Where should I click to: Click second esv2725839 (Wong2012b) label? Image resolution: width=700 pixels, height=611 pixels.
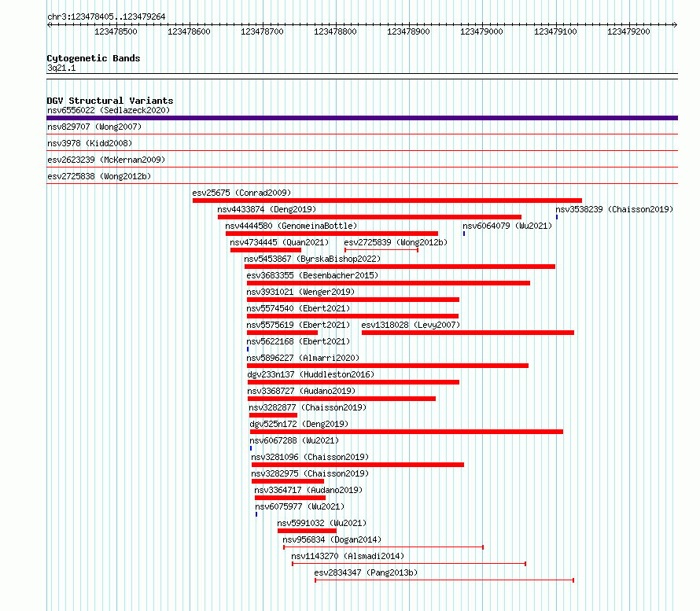[x=396, y=242]
